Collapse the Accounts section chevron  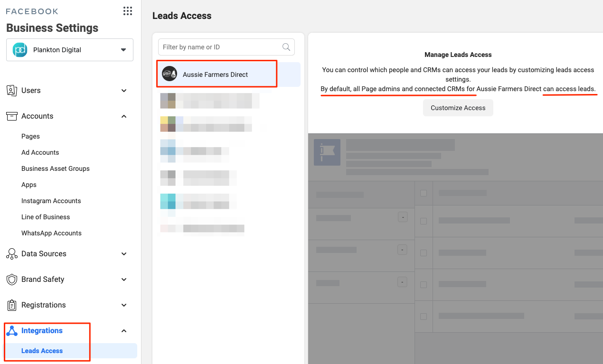[124, 116]
